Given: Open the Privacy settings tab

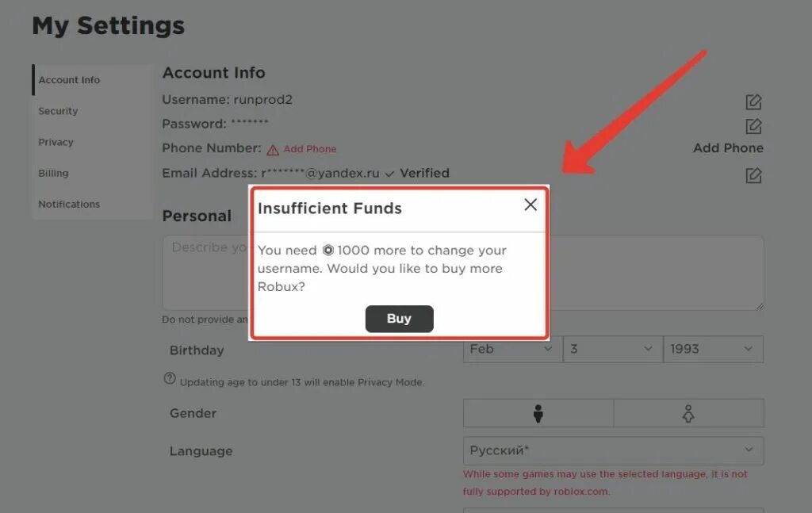Looking at the screenshot, I should [x=56, y=142].
